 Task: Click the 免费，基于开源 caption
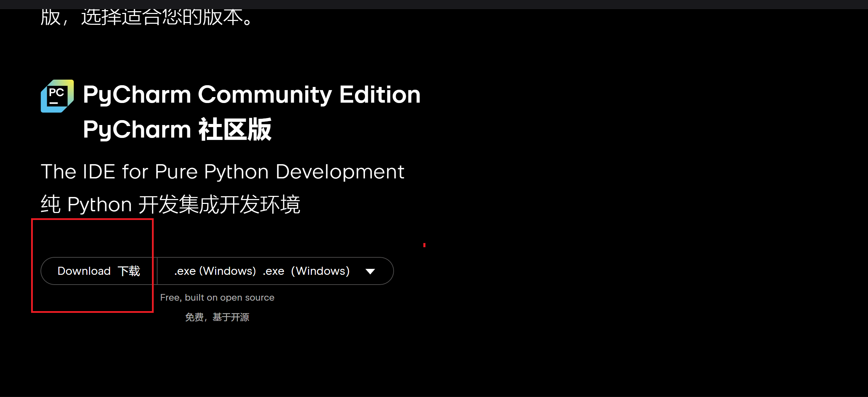217,317
